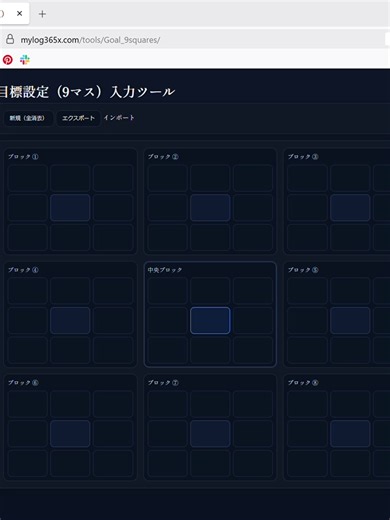Click bottom-right cell of ブロック⑥
The image size is (390, 520).
[113, 463]
